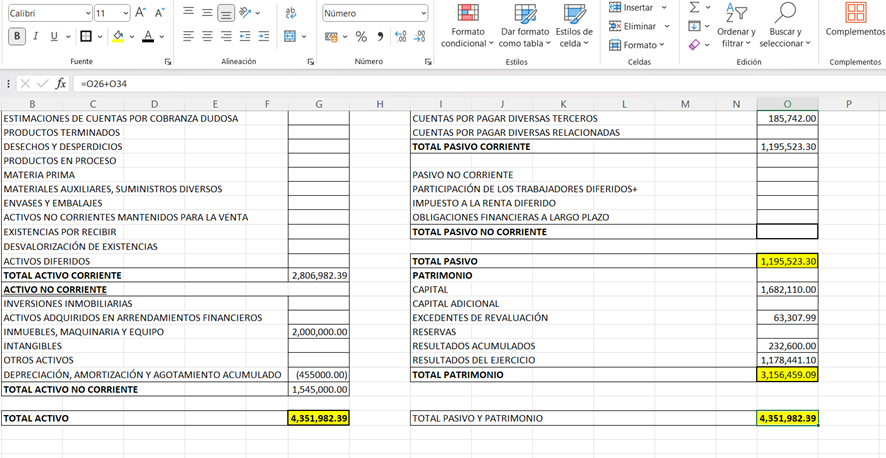Open Complementos add-ins
This screenshot has height=458, width=886.
pyautogui.click(x=855, y=20)
